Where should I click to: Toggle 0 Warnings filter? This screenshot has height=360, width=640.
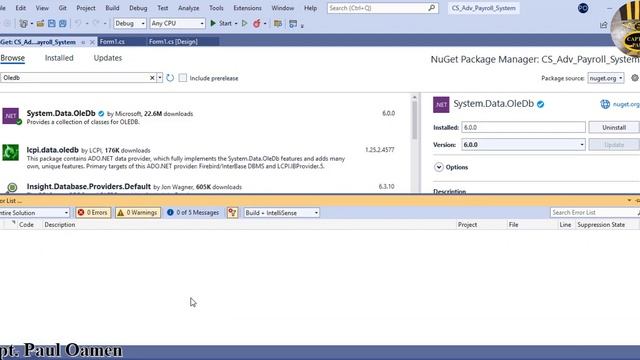(x=138, y=213)
